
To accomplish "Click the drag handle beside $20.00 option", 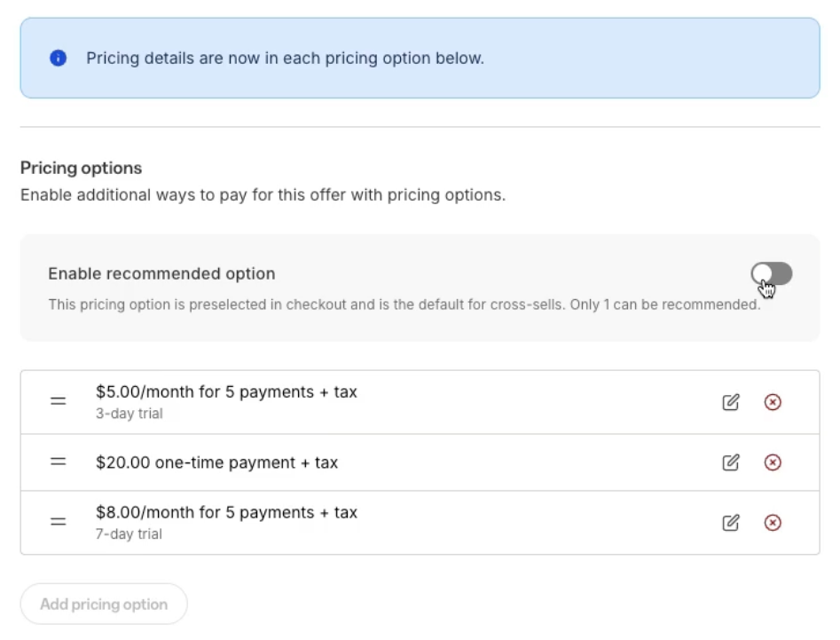I will pos(58,462).
